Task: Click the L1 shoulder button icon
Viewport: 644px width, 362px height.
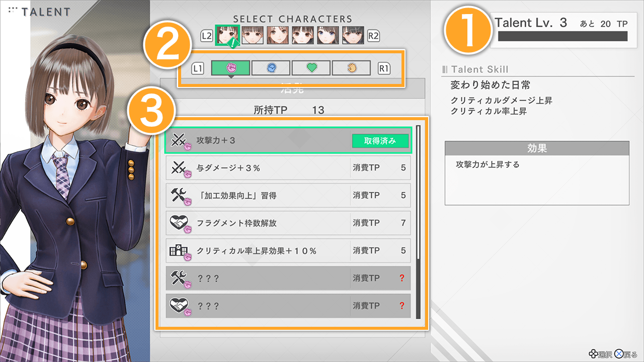Action: [198, 68]
